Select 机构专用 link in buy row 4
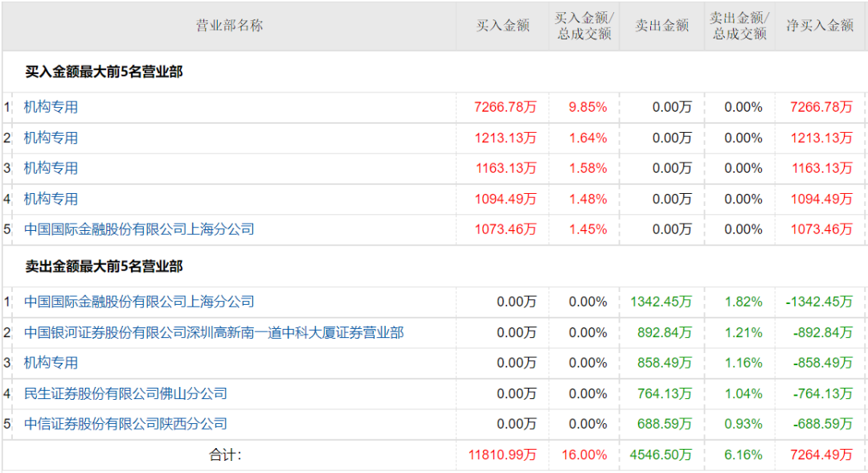Screen dimensions: 868x473 (51, 199)
